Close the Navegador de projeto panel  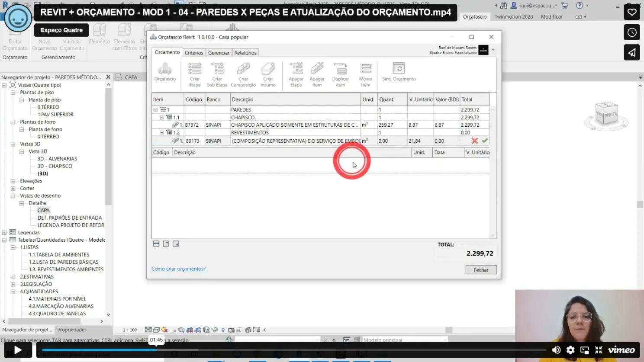tap(108, 77)
